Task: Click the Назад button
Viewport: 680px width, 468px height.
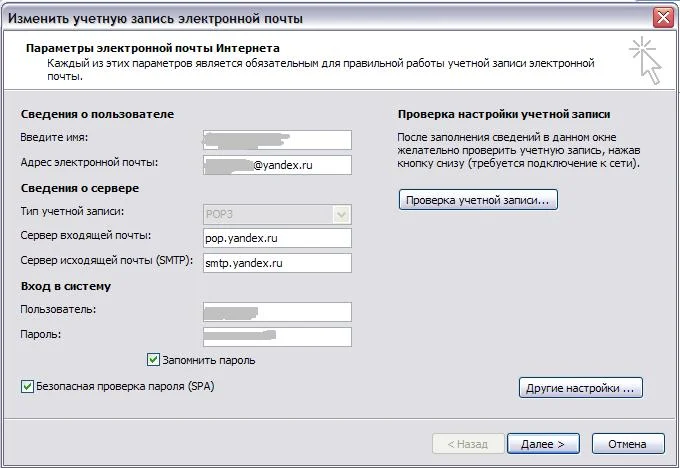Action: (x=466, y=443)
